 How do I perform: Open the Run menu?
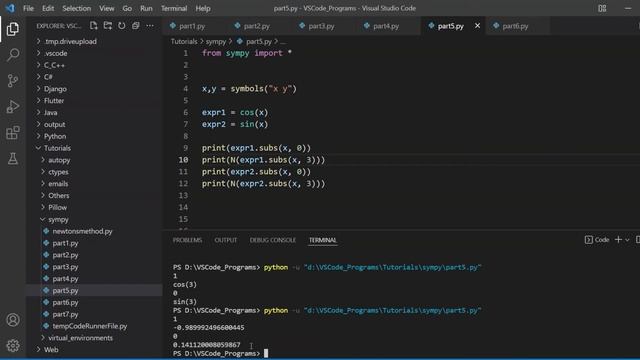[146, 8]
